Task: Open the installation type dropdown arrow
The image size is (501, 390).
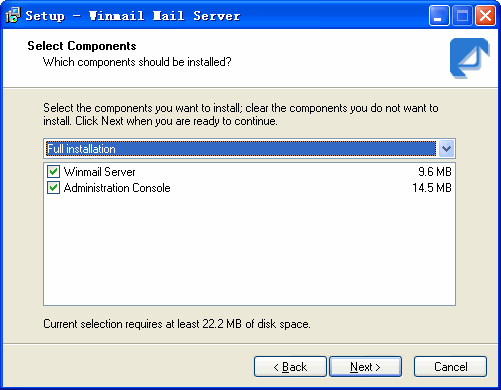Action: click(x=446, y=149)
